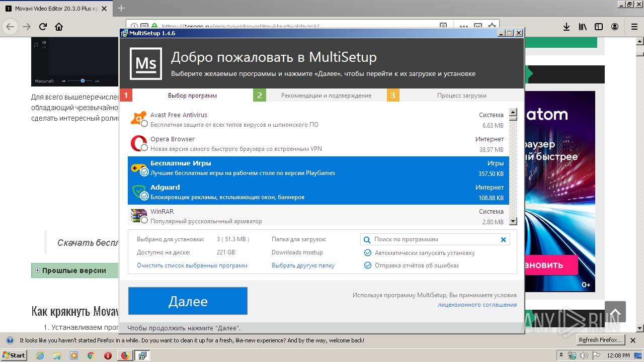Click Выбрать другую папку link
This screenshot has width=644, height=362.
(303, 265)
